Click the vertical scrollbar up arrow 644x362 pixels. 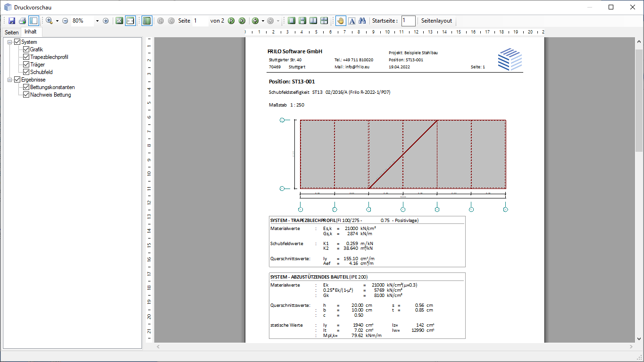pos(639,41)
